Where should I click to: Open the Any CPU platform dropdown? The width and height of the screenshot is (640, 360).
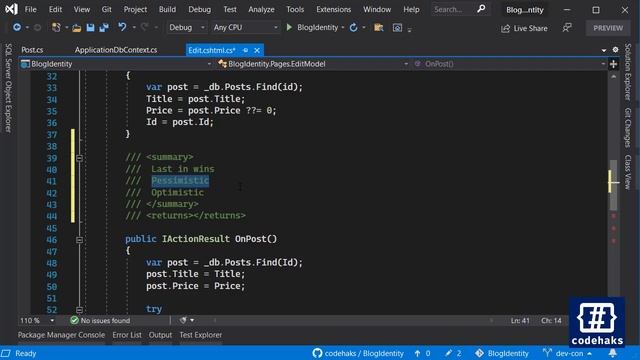[x=245, y=27]
